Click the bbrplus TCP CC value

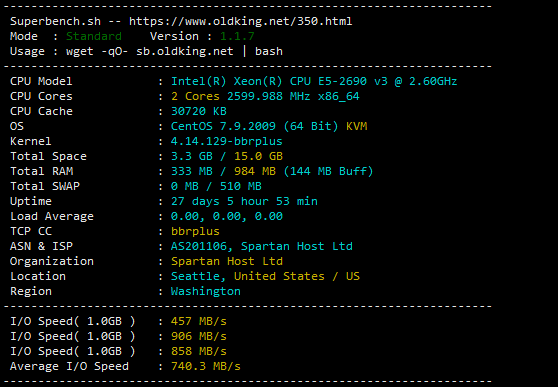tap(195, 231)
